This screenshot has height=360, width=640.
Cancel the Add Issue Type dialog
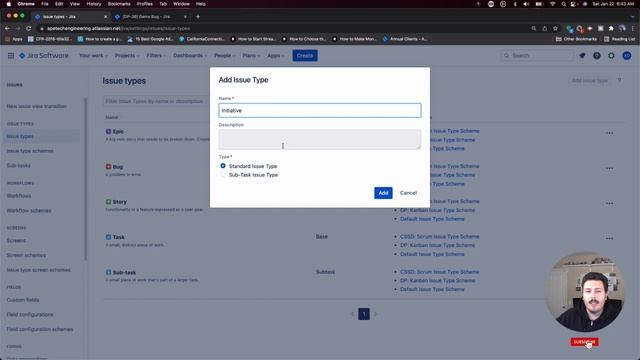(408, 193)
